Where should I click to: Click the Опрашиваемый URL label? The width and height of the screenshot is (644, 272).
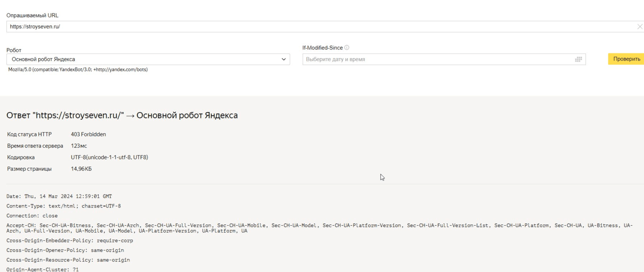click(32, 15)
